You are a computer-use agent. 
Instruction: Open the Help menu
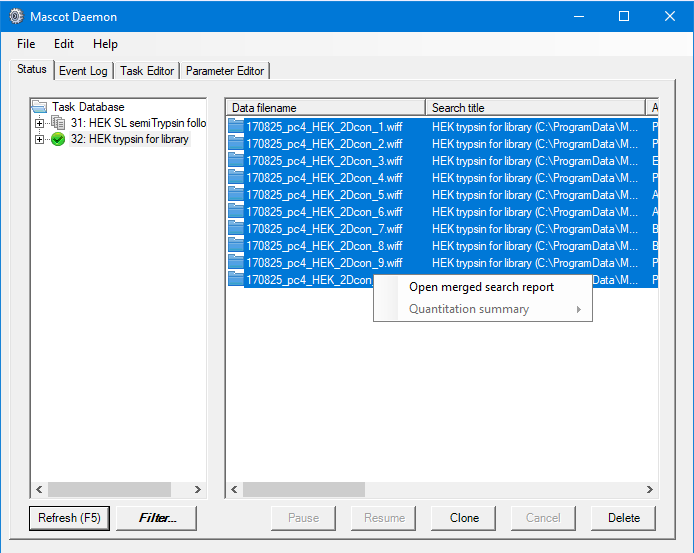coord(105,44)
